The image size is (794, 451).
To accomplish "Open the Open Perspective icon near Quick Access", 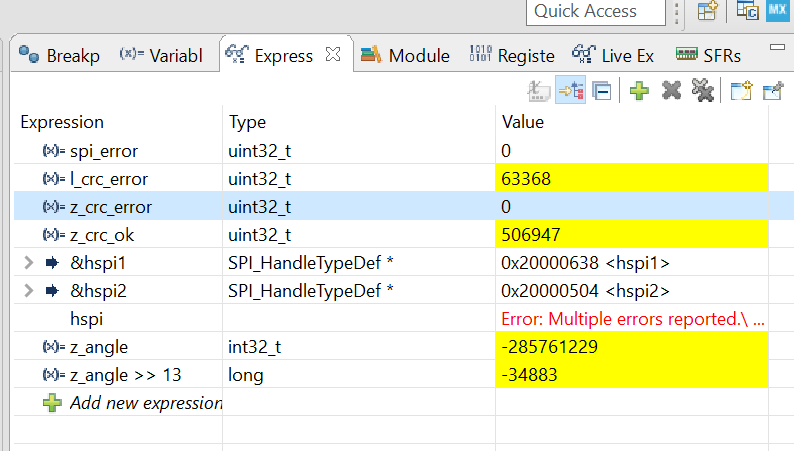I will click(x=707, y=11).
